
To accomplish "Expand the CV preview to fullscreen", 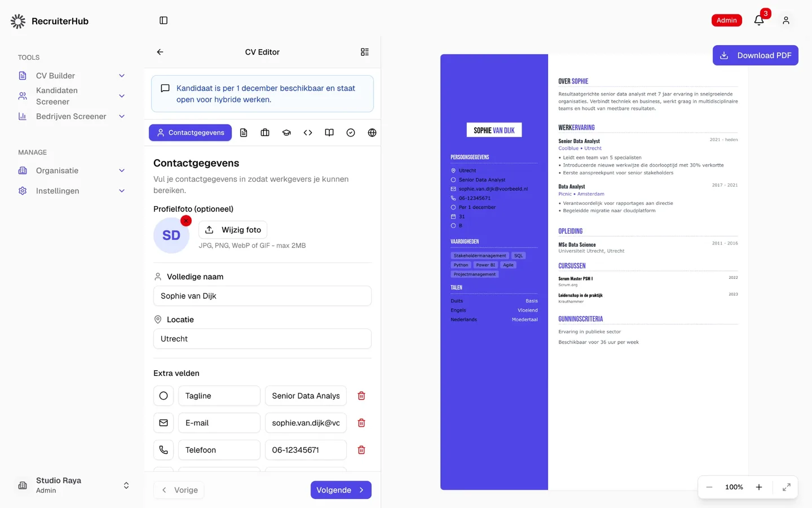I will click(787, 487).
